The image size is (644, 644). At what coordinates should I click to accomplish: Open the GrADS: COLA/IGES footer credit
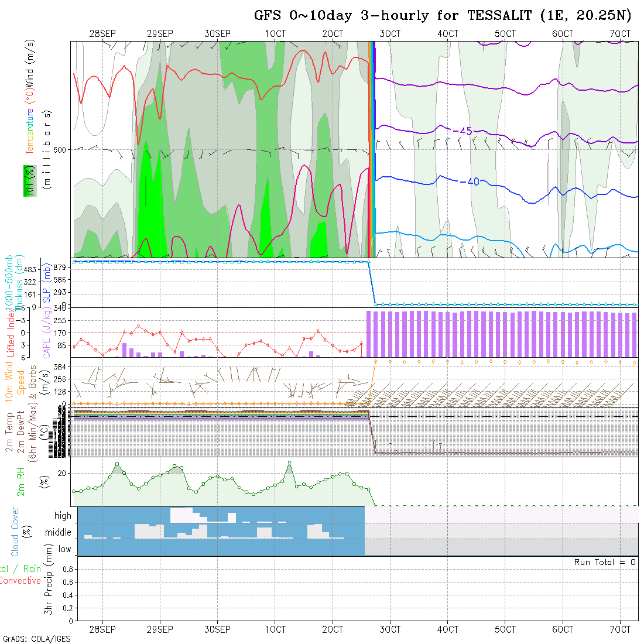(36, 639)
